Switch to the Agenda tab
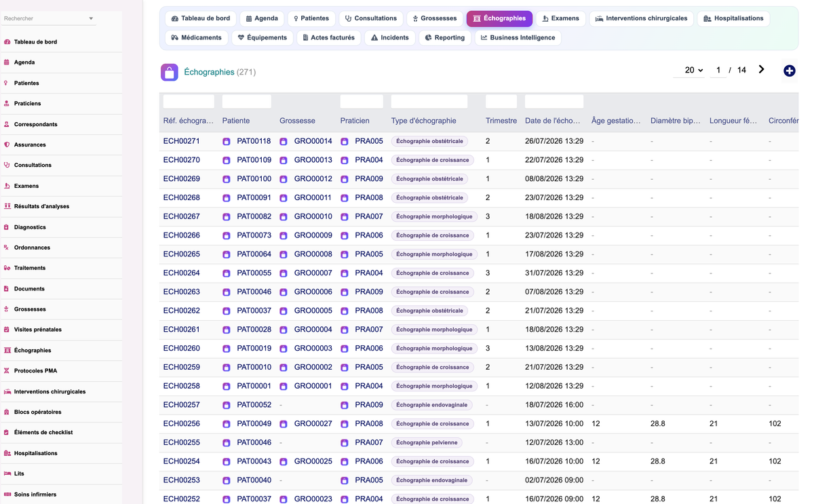This screenshot has height=504, width=814. pos(262,18)
